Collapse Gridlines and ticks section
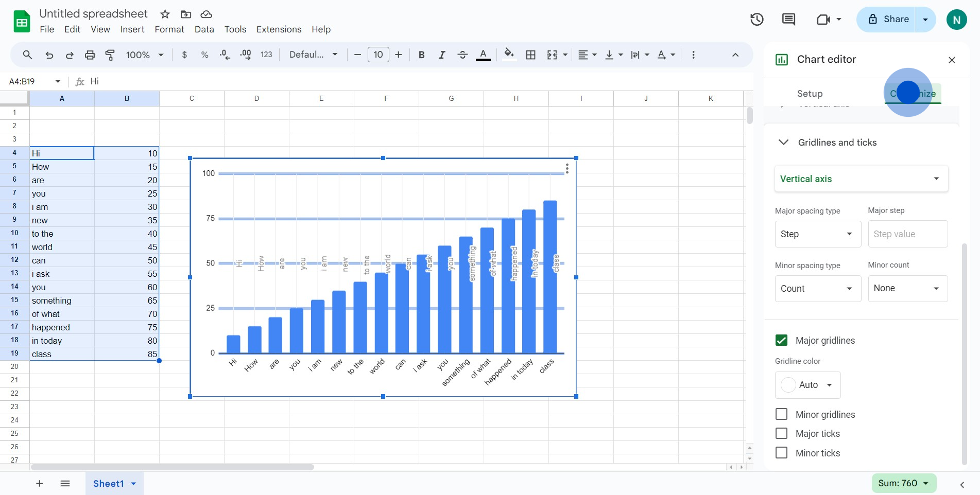 (783, 143)
